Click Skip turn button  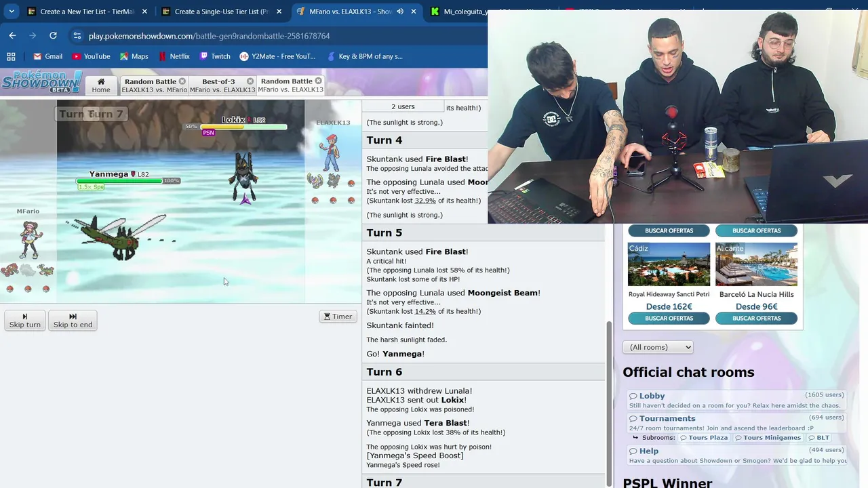pyautogui.click(x=25, y=321)
